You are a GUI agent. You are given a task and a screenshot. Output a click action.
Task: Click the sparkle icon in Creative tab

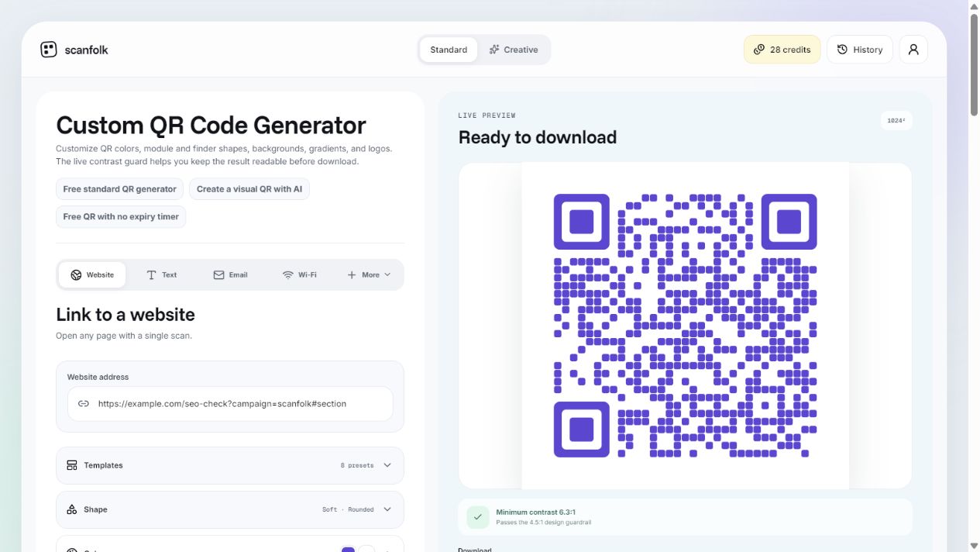click(x=494, y=50)
